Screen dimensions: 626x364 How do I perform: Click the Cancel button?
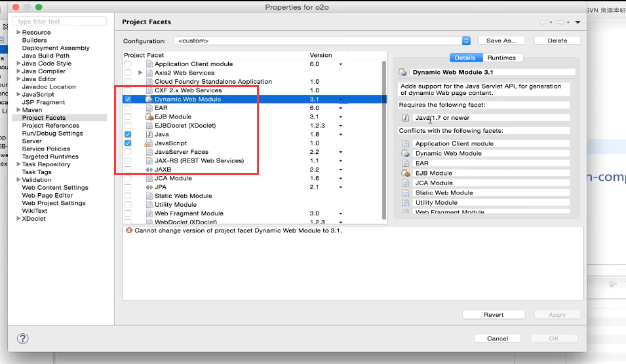tap(498, 338)
